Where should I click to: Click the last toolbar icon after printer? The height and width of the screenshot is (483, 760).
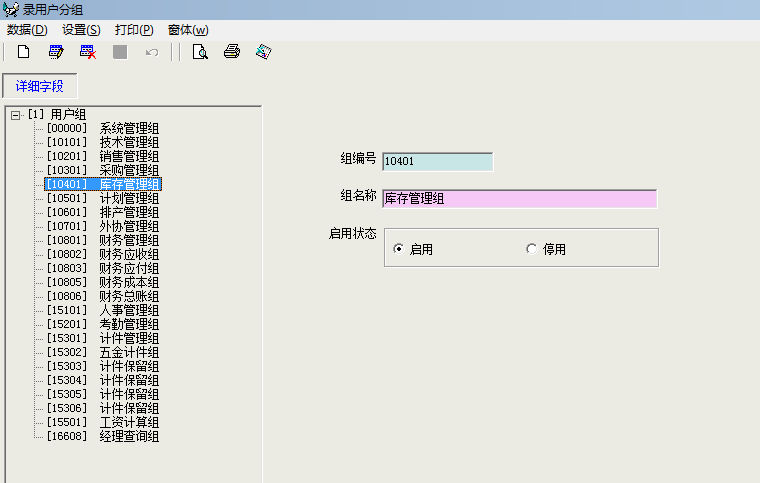[264, 52]
